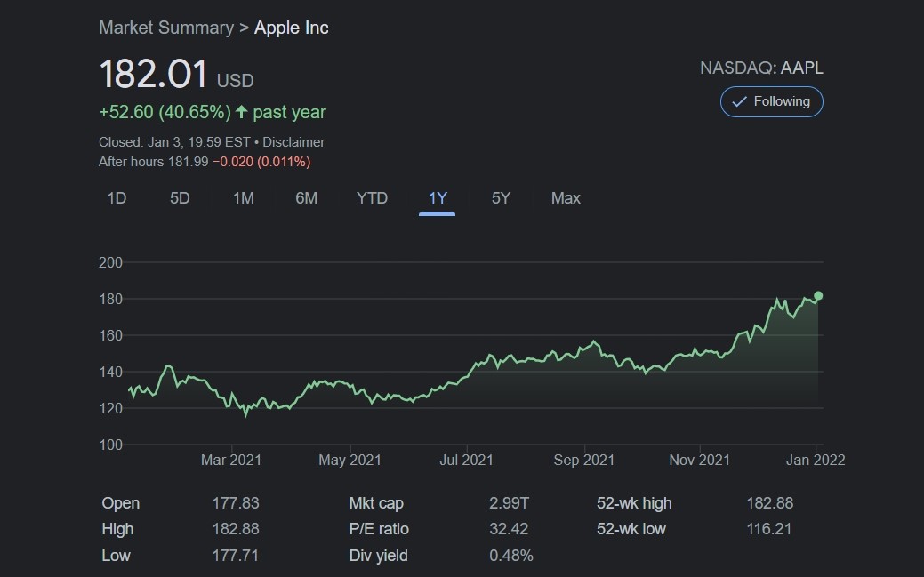Viewport: 924px width, 577px height.
Task: Click the 200 y-axis label
Action: click(110, 262)
